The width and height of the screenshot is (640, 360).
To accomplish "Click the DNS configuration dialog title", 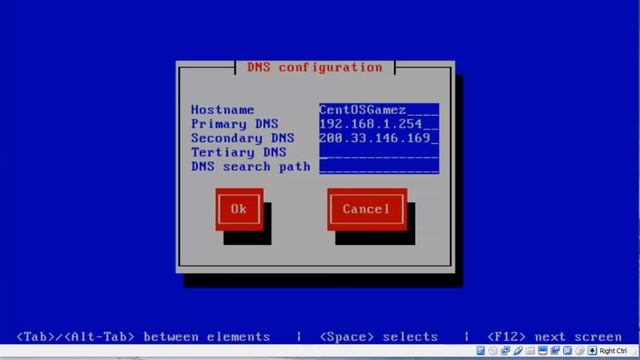I will pyautogui.click(x=315, y=67).
